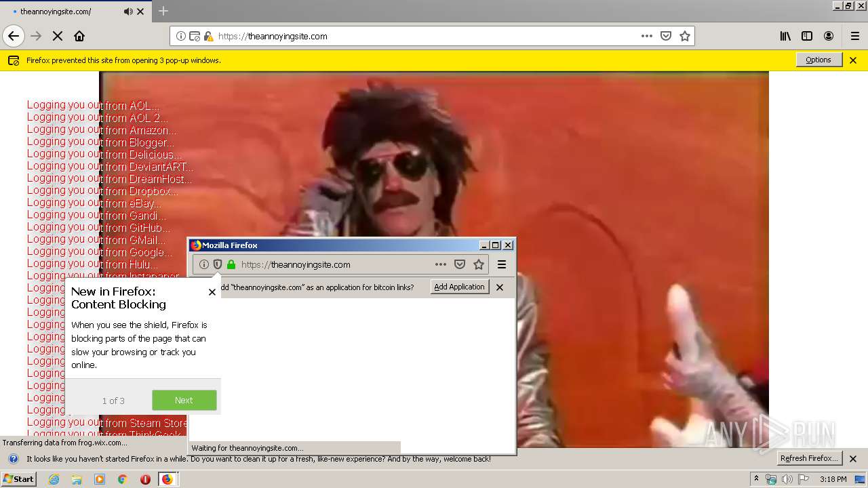
Task: Click the permissions icon in the main URL bar
Action: 195,36
